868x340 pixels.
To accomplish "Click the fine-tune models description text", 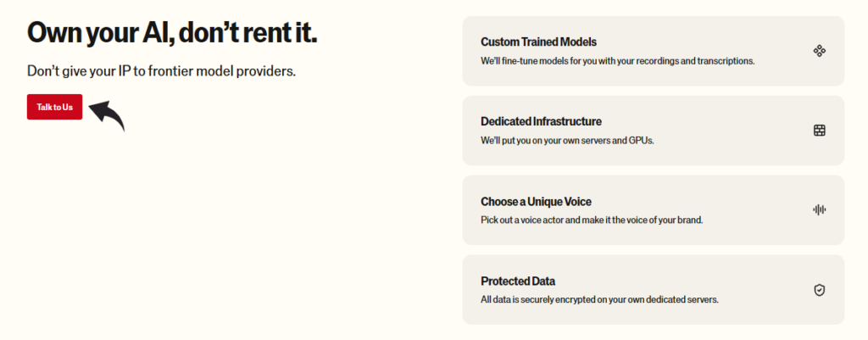I will click(617, 61).
